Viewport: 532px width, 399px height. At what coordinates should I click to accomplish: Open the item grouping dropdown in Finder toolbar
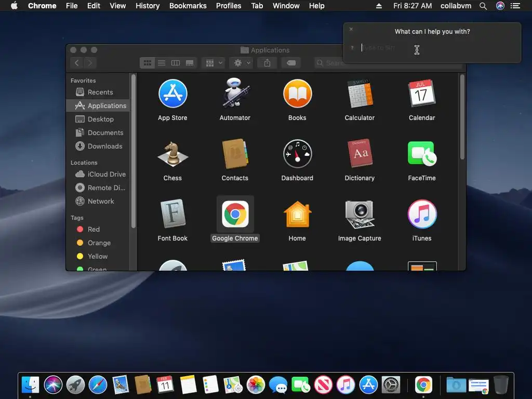[214, 63]
